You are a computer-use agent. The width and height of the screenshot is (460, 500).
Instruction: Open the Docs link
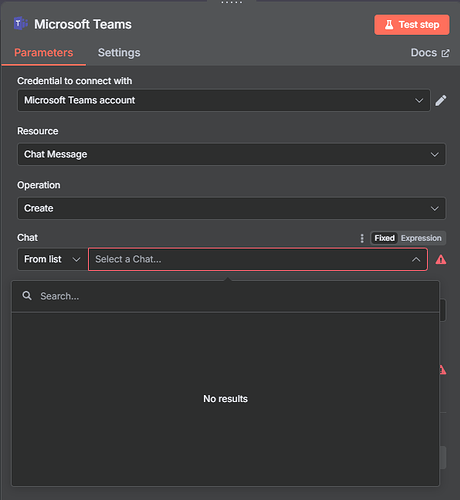430,53
